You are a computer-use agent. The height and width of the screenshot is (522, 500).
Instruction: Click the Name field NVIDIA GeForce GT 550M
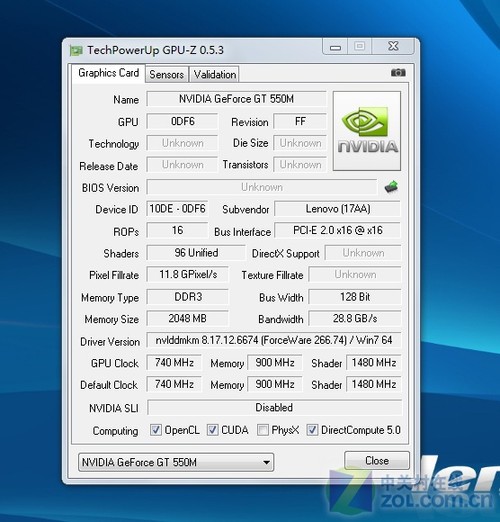(x=236, y=99)
